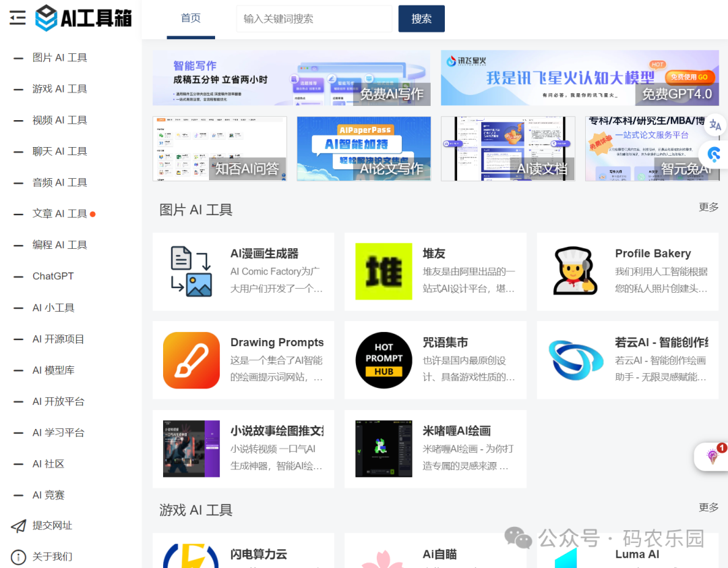
Task: Click the AI漫画生成器 icon
Action: [x=191, y=271]
